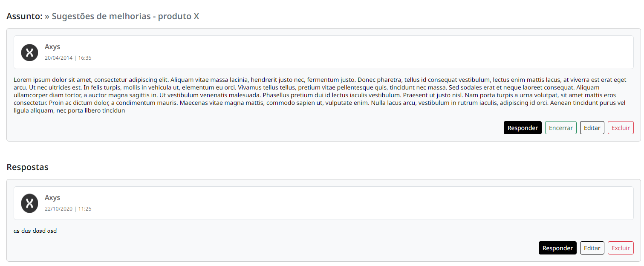Click the Respostas section heading
Image resolution: width=644 pixels, height=266 pixels.
(x=28, y=167)
